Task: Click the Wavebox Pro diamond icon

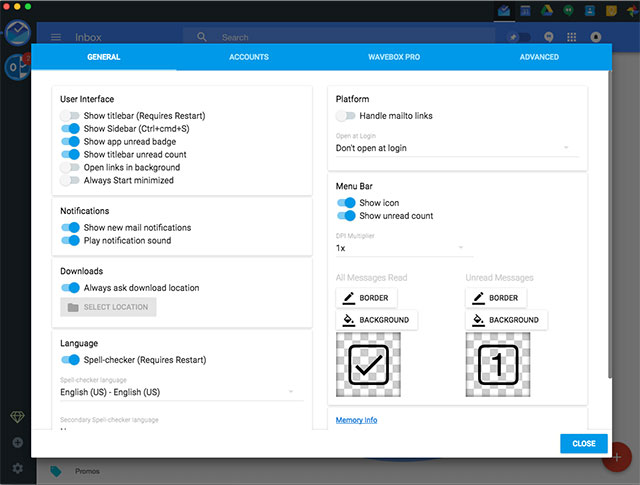Action: point(16,416)
